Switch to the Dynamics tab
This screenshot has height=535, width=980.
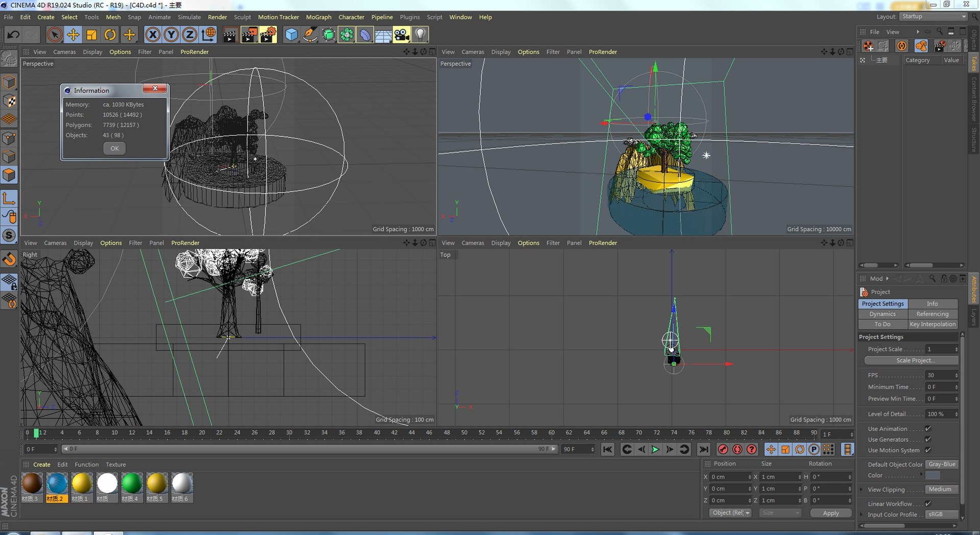pyautogui.click(x=883, y=314)
